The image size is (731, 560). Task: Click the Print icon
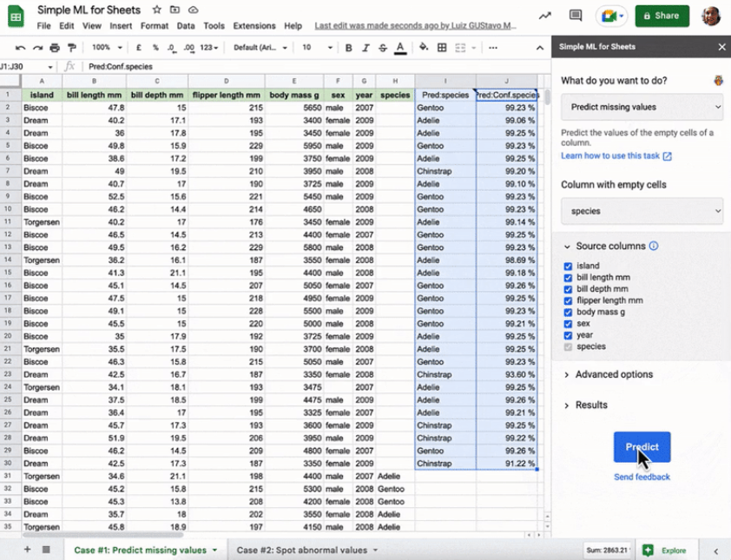click(55, 48)
